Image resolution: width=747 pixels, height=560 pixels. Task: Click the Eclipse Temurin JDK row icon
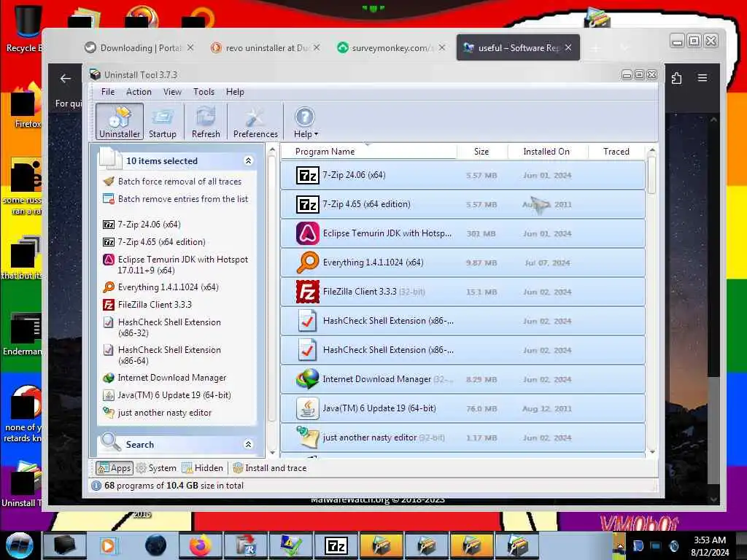tap(307, 234)
